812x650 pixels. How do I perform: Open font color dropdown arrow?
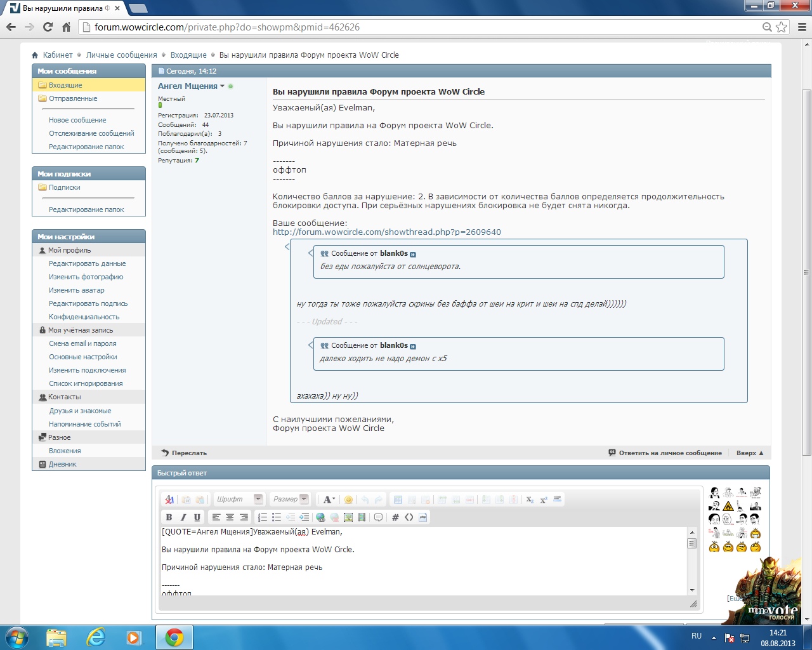click(334, 500)
